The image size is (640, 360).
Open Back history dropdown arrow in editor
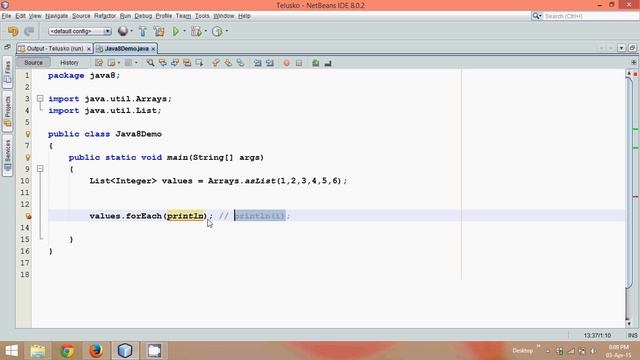click(118, 63)
